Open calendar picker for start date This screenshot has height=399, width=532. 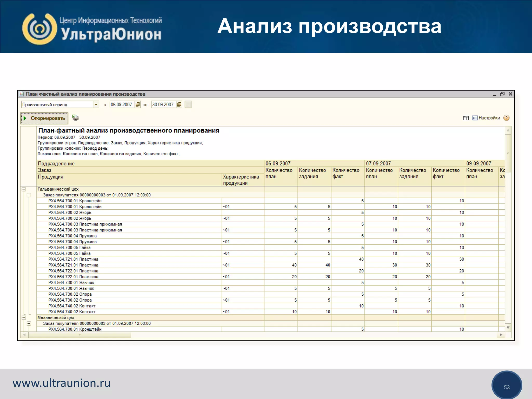pyautogui.click(x=138, y=104)
